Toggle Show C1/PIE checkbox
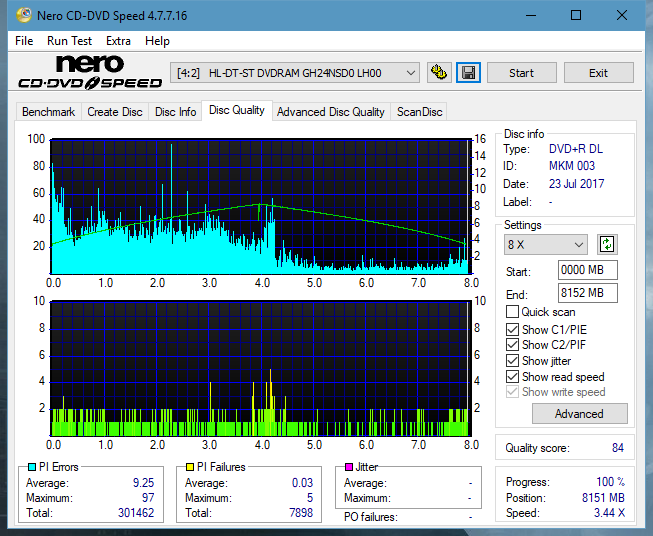This screenshot has height=536, width=653. [x=512, y=329]
